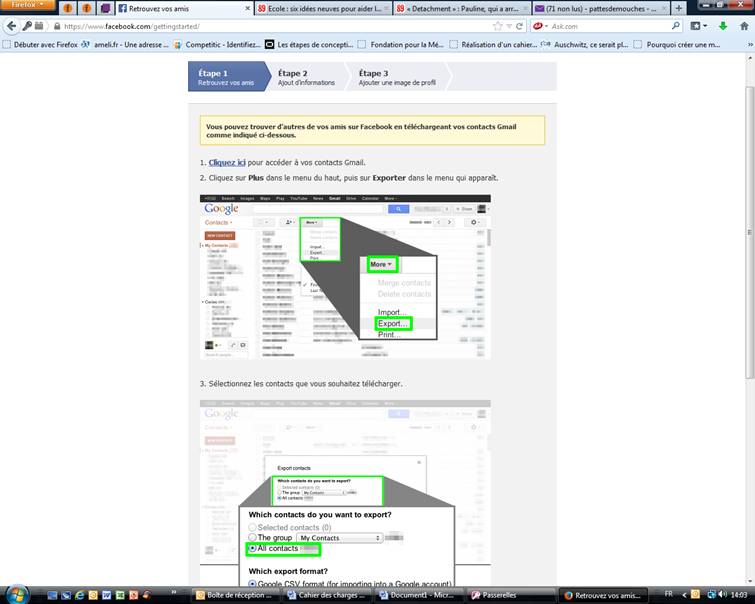This screenshot has height=604, width=755.
Task: Go back with the browser back arrow
Action: point(11,26)
